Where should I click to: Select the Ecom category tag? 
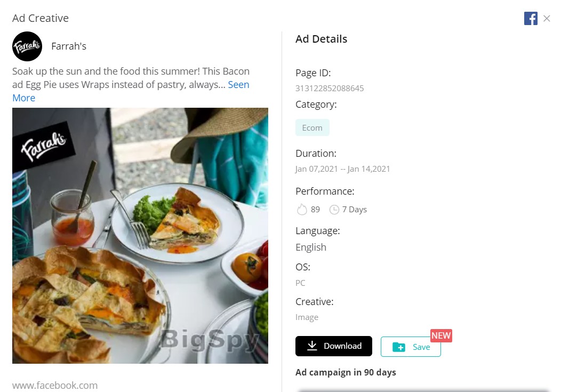[x=312, y=127]
